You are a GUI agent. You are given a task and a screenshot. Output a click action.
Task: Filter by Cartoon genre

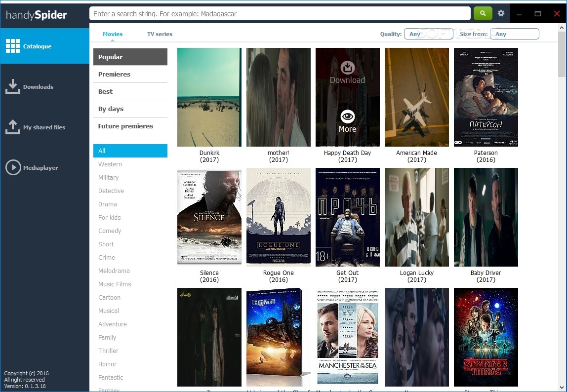[109, 298]
